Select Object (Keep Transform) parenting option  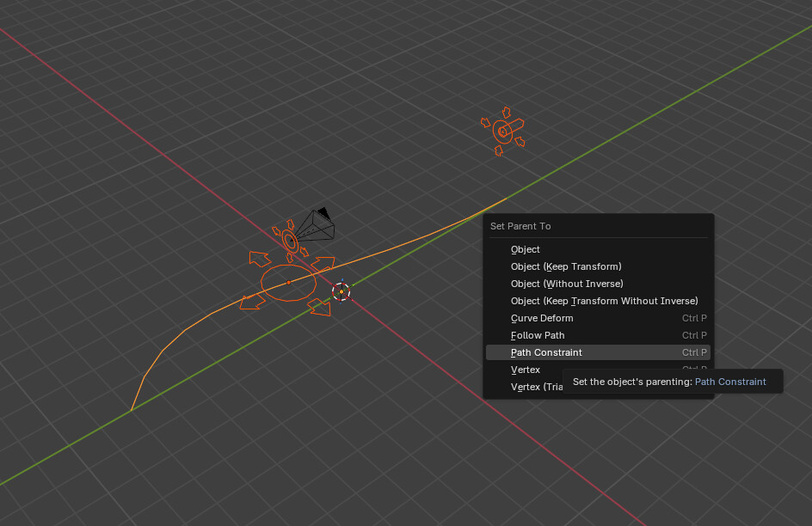[x=598, y=266]
